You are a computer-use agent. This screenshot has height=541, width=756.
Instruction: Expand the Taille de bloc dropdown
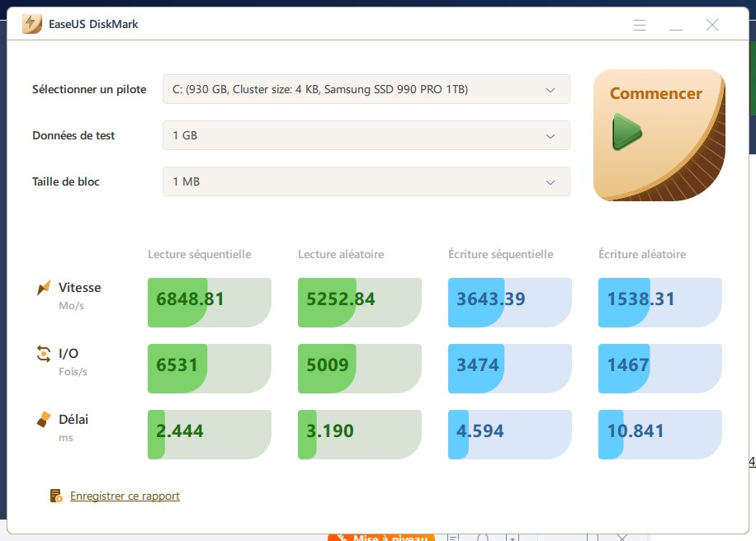(366, 181)
